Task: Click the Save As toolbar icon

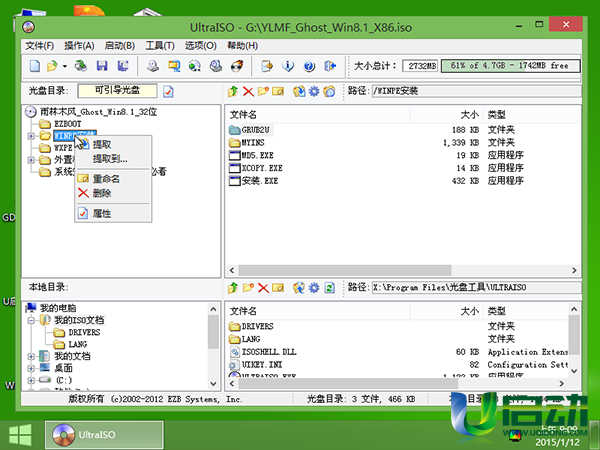Action: [x=123, y=66]
